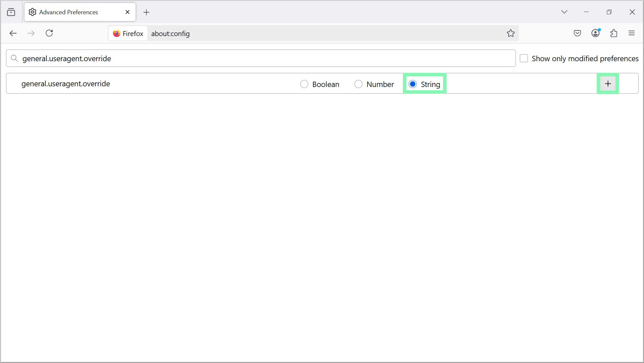This screenshot has height=363, width=644.
Task: Click the general.useragent.override preference name
Action: (66, 84)
